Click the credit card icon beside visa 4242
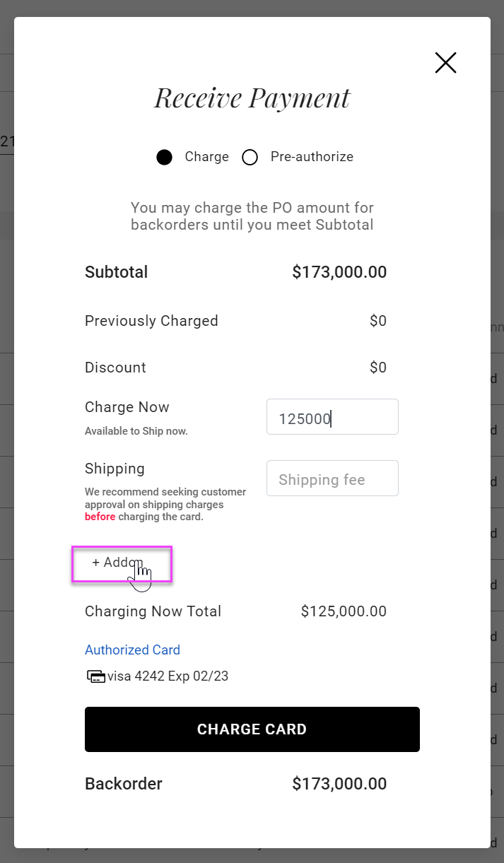504x863 pixels. 95,676
